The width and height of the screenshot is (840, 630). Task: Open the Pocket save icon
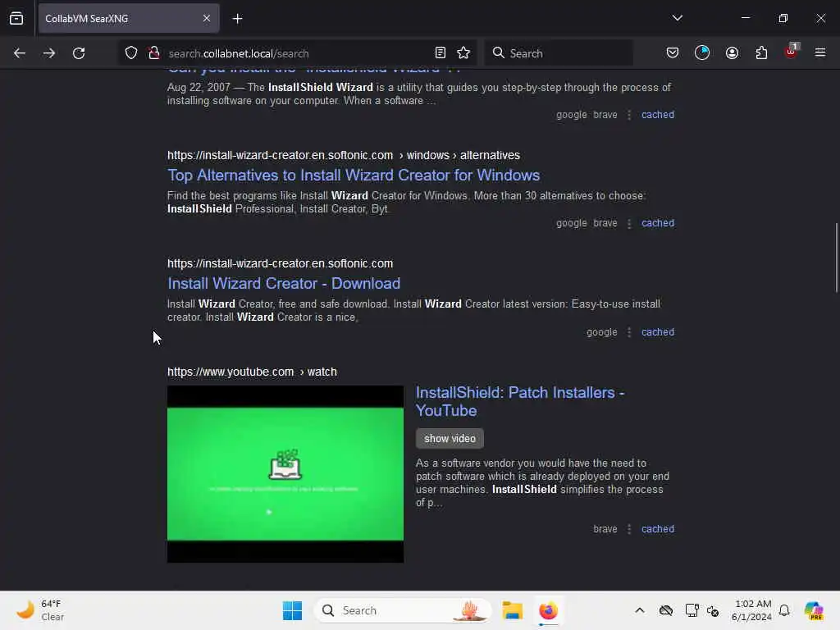click(x=673, y=53)
